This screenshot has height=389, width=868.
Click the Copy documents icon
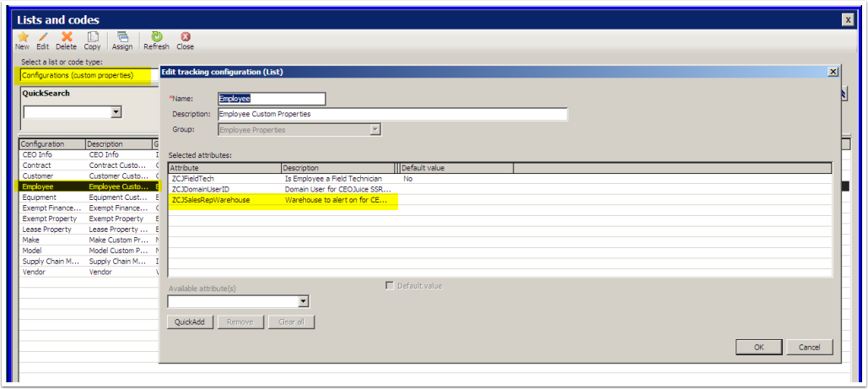[93, 36]
